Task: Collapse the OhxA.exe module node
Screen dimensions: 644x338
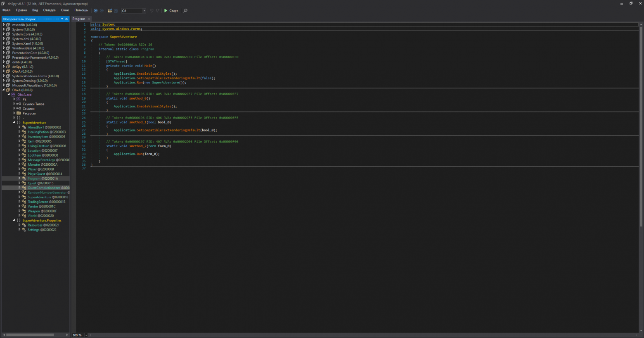Action: pyautogui.click(x=9, y=95)
